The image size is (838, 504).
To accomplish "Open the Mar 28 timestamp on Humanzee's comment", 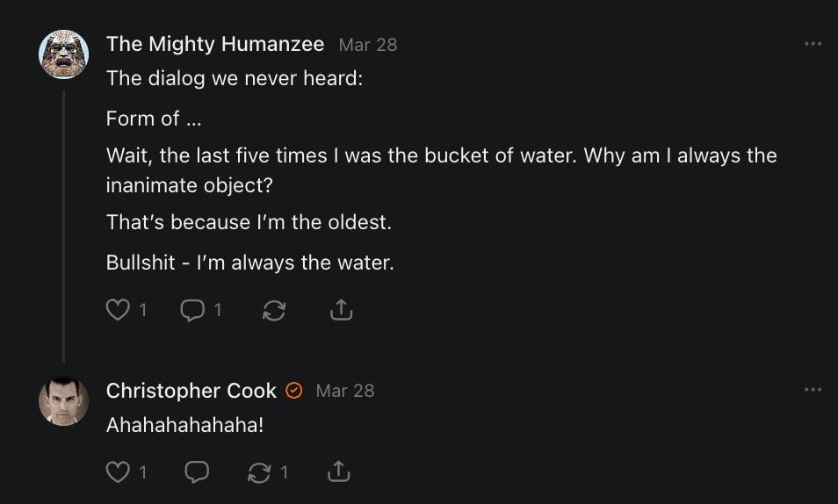I will 368,45.
